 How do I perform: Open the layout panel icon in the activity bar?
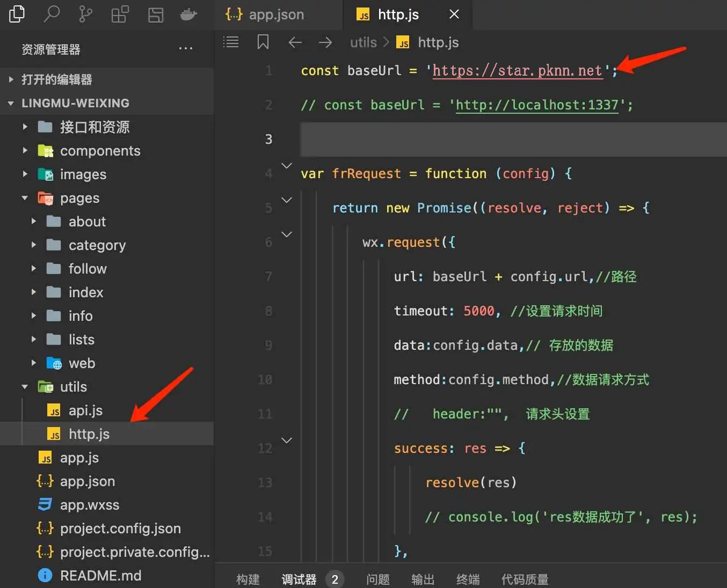(156, 14)
